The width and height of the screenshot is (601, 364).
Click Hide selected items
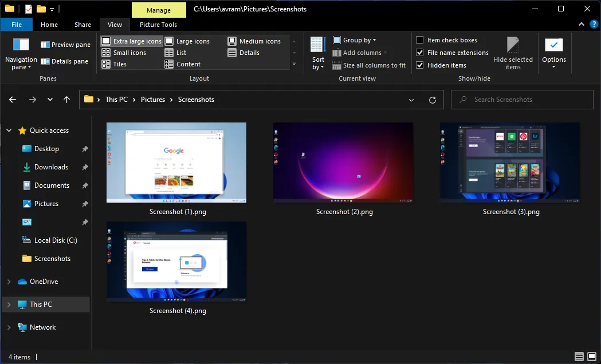513,53
